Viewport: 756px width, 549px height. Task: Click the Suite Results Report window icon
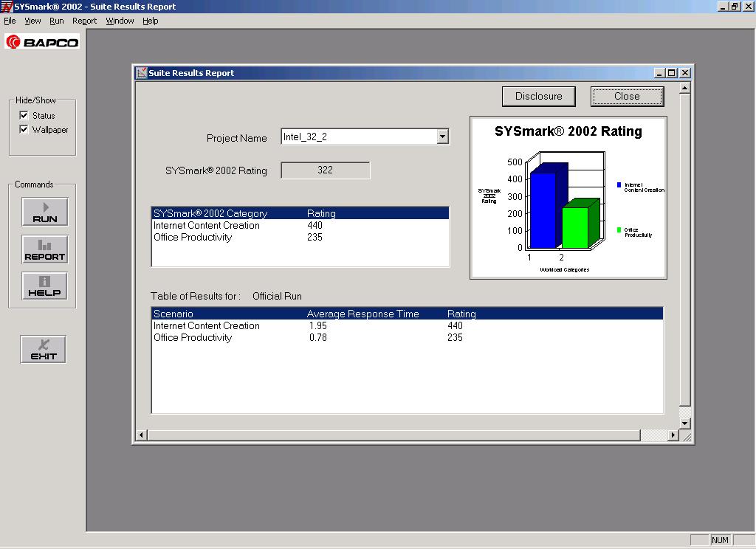141,73
